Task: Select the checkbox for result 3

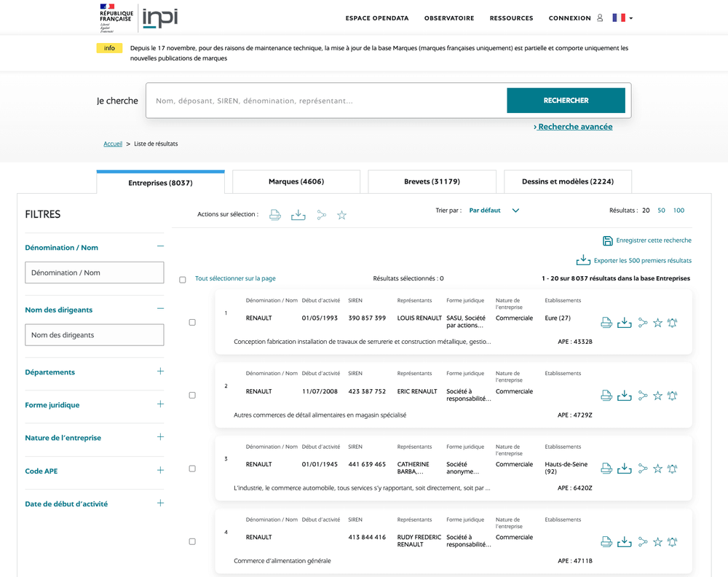Action: pos(192,468)
